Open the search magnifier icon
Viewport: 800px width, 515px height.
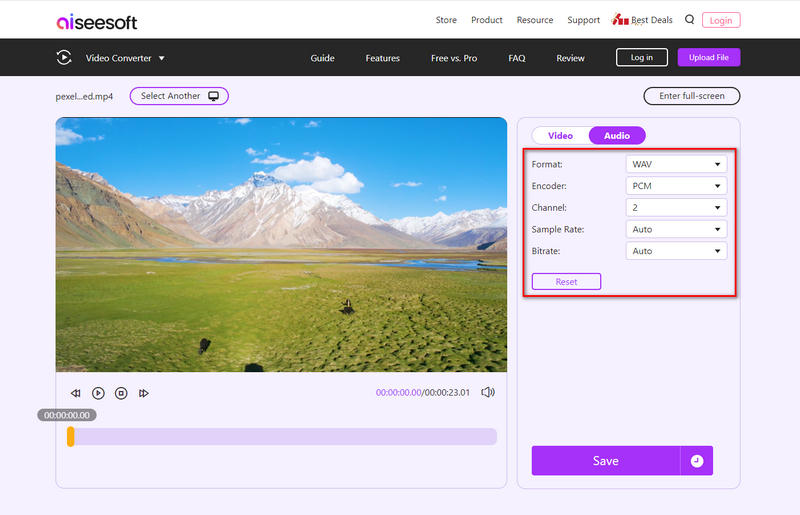(689, 19)
